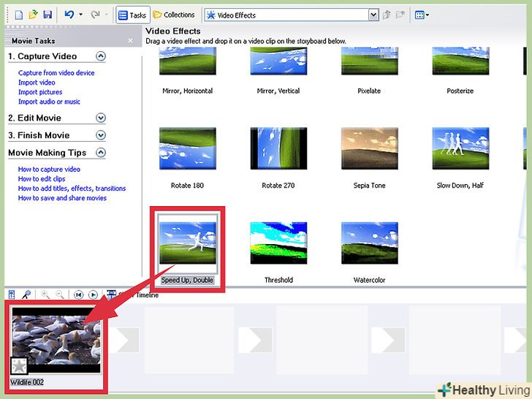This screenshot has height=399, width=532.
Task: Select the Posterize effect thumbnail
Action: coord(460,61)
